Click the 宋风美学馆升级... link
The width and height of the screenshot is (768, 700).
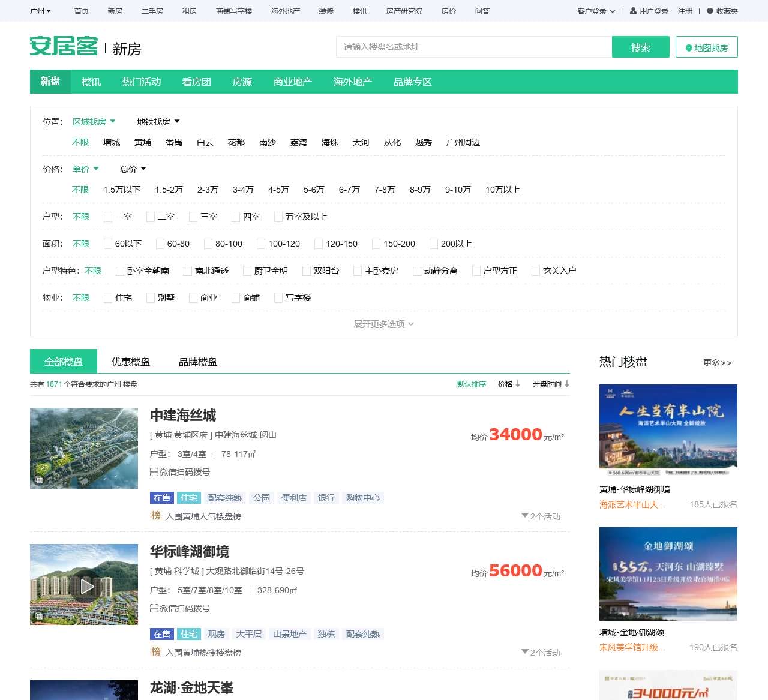pos(632,647)
